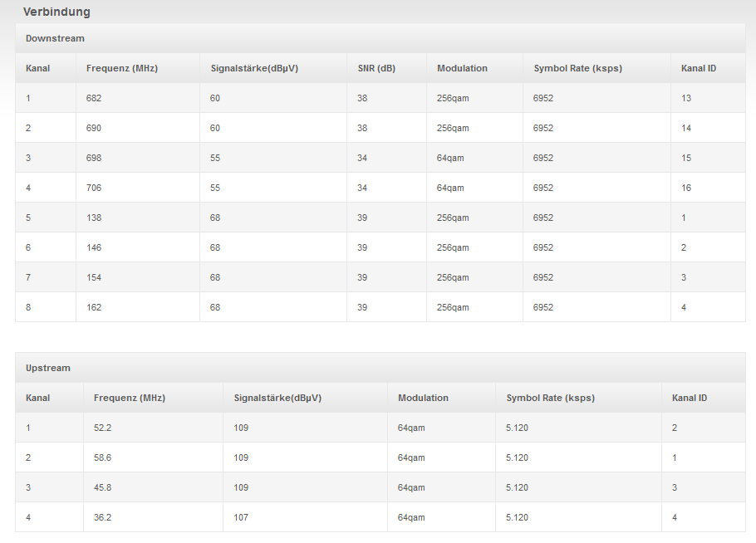The width and height of the screenshot is (756, 543).
Task: Select the Upstream table title
Action: (48, 368)
